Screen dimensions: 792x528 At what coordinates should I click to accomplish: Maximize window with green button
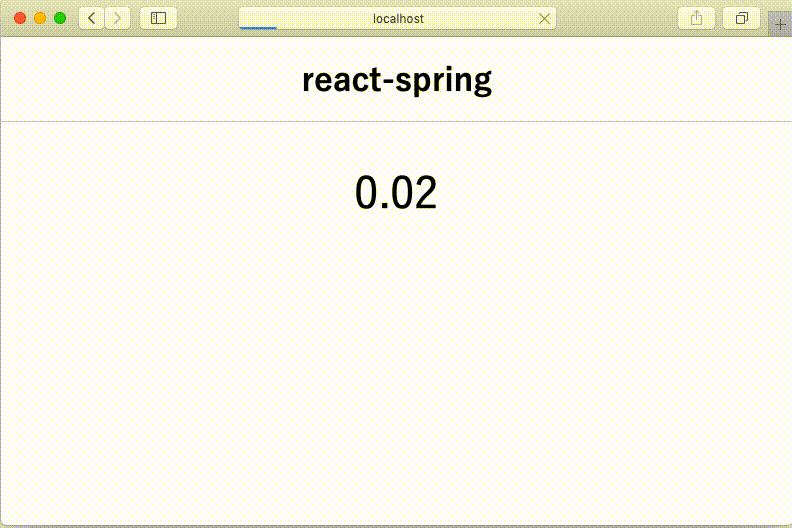click(x=60, y=18)
